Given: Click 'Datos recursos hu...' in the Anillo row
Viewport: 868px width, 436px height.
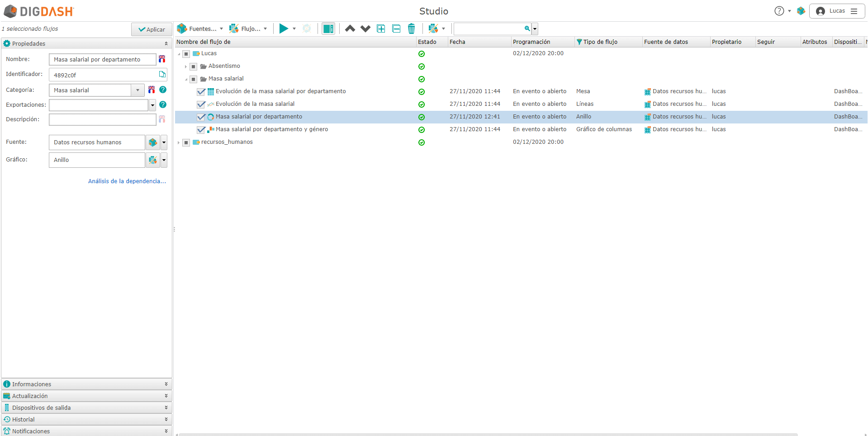Looking at the screenshot, I should 675,117.
